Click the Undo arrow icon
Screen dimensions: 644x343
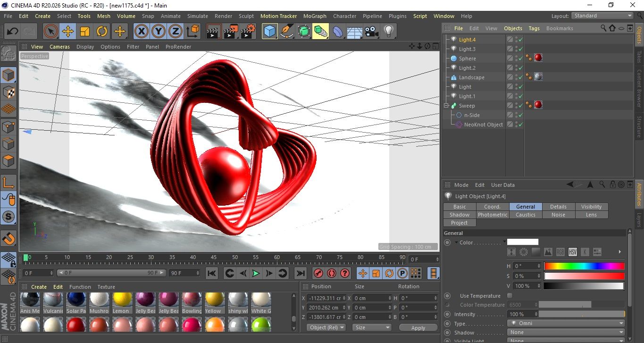coord(12,32)
